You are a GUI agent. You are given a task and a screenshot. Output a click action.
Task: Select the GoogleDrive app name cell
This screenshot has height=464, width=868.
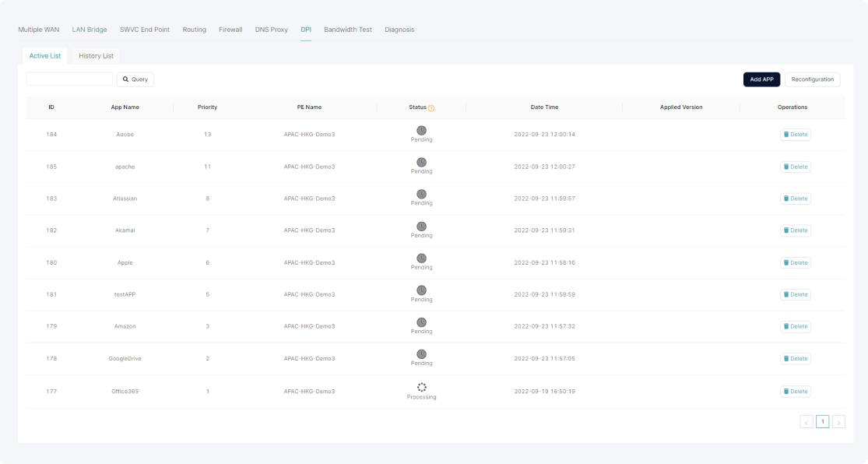coord(125,359)
